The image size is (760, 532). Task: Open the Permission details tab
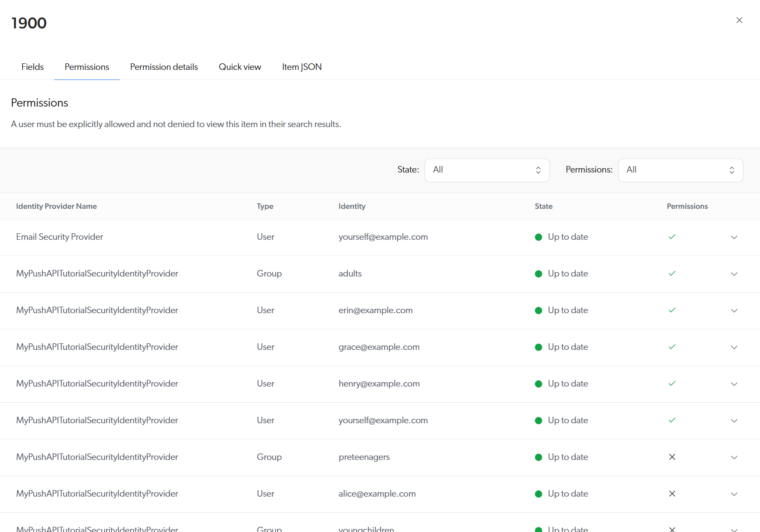click(164, 67)
